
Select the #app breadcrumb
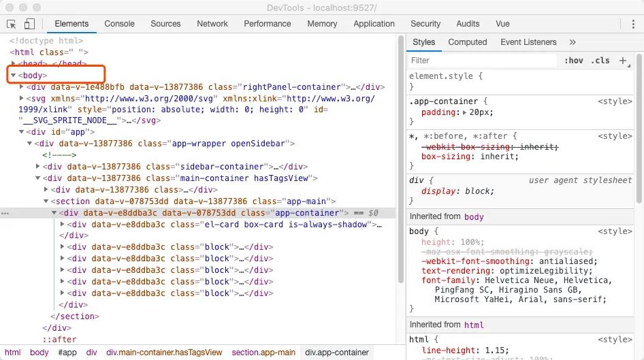[x=67, y=353]
